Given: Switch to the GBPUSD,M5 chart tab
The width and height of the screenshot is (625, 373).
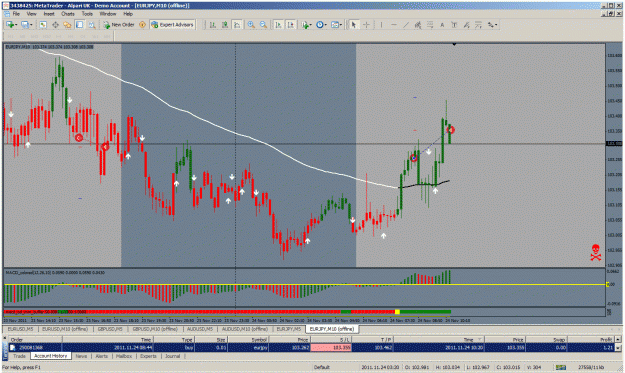Looking at the screenshot, I should tap(110, 329).
